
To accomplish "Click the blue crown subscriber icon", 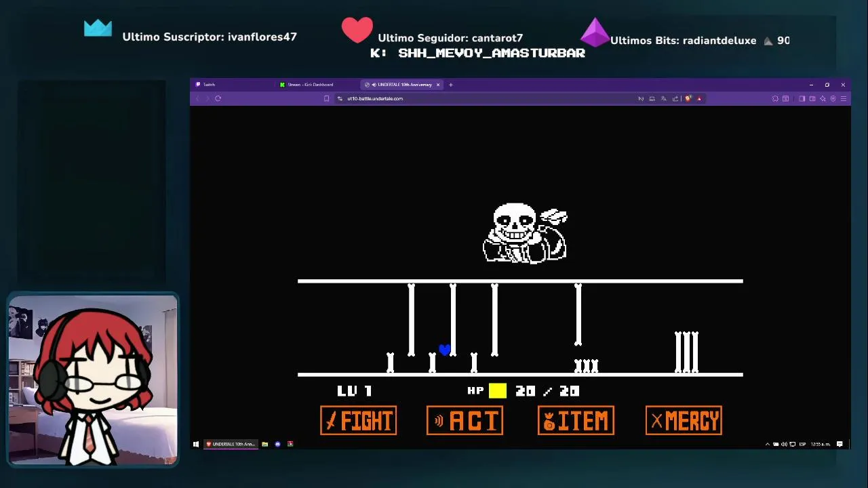I will point(98,28).
